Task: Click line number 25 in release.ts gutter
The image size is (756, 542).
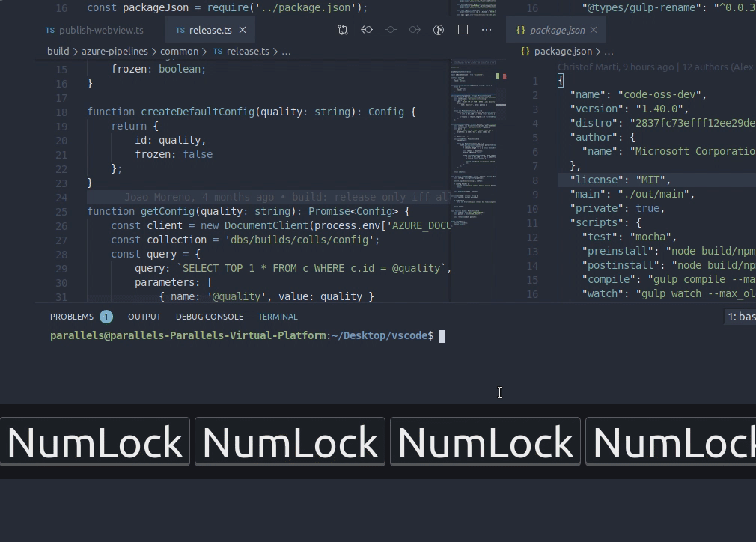Action: [61, 212]
